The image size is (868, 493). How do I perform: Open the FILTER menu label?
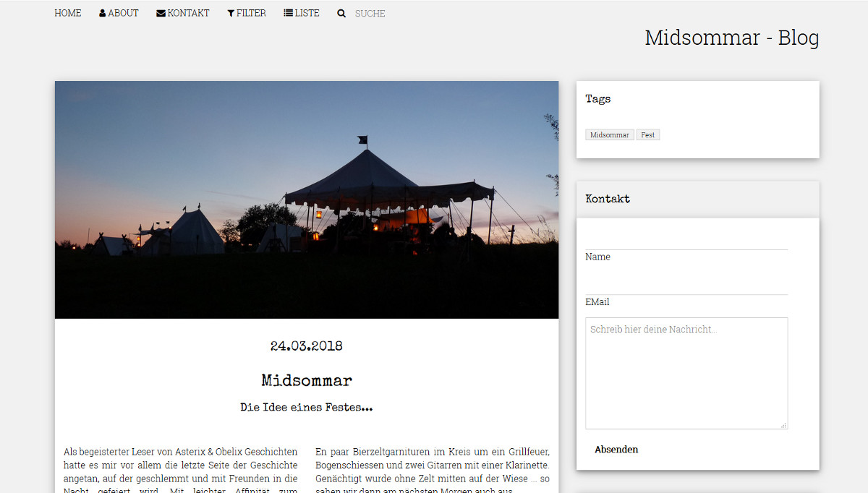251,13
